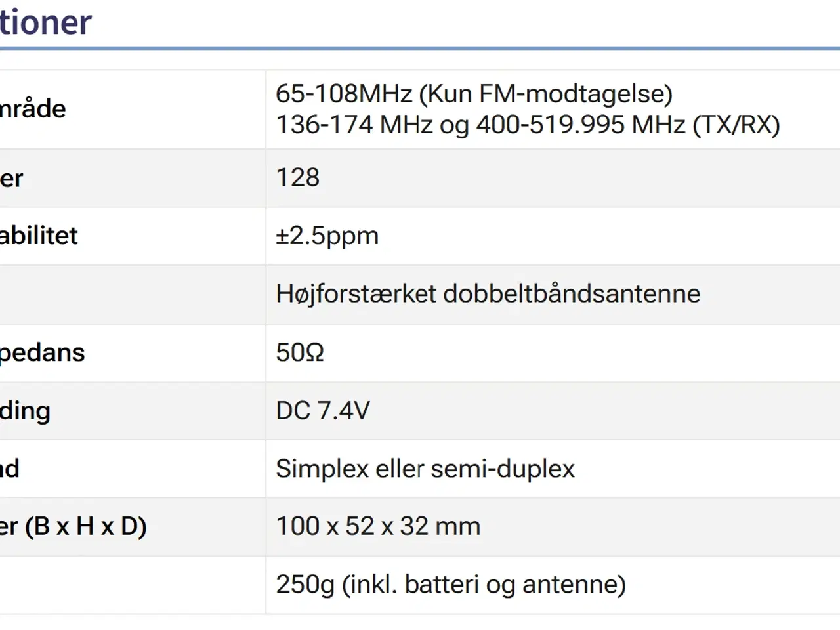Click the Højforstærket dobbeltbåndsantenne cell text
The height and width of the screenshot is (630, 840).
coord(488,294)
